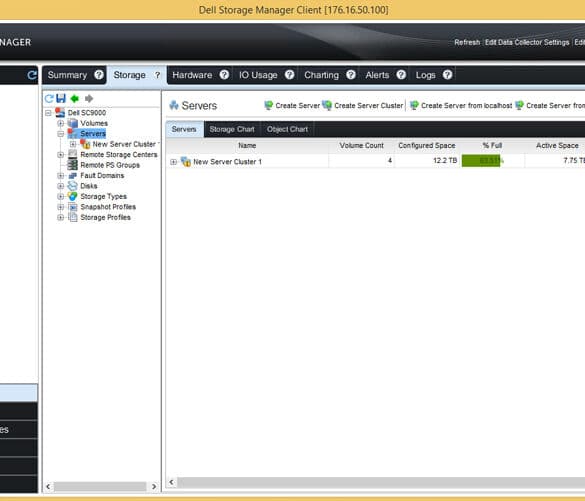Expand New Server Cluster in the tree
Viewport: 585px width, 501px height.
coord(73,144)
